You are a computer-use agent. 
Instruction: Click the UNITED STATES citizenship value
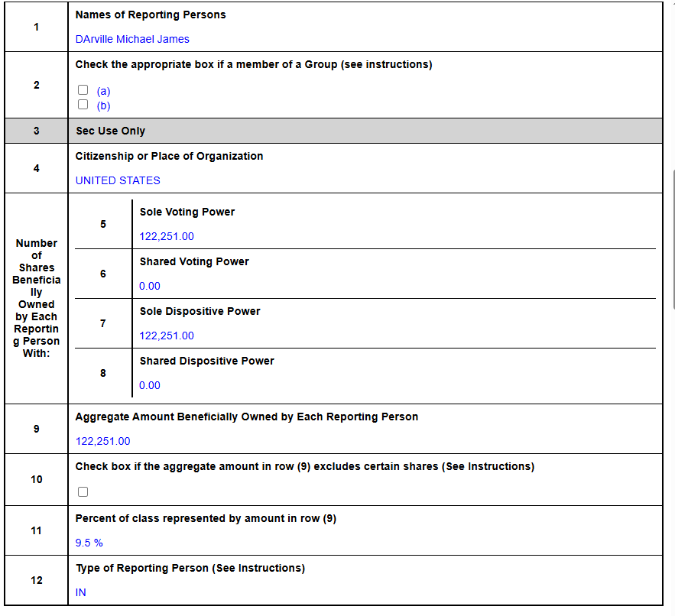click(118, 181)
